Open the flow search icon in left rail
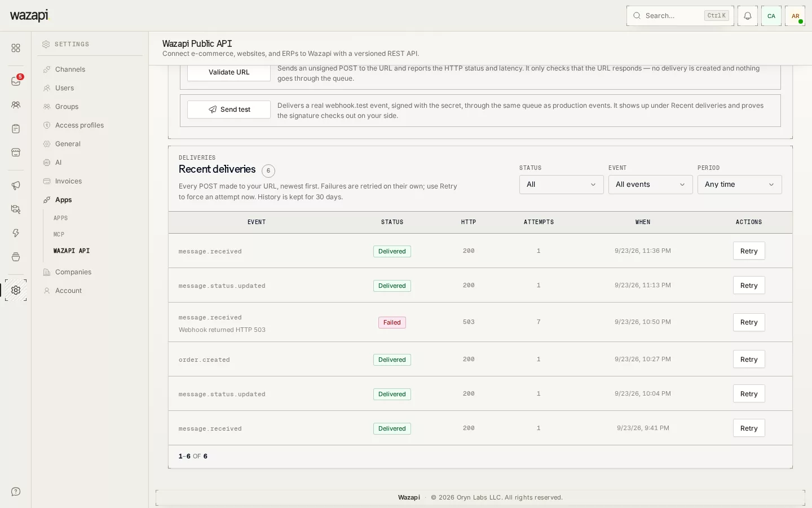Screen dimensions: 812x508 [x=16, y=209]
